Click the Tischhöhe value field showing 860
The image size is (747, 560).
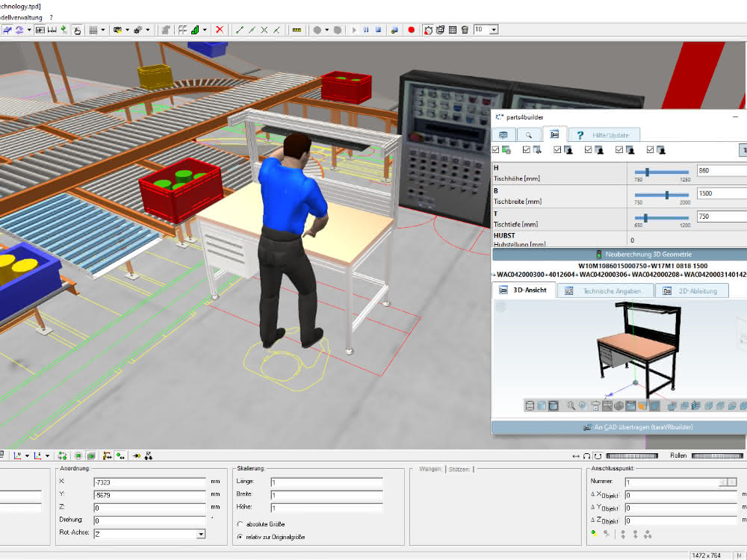[722, 170]
